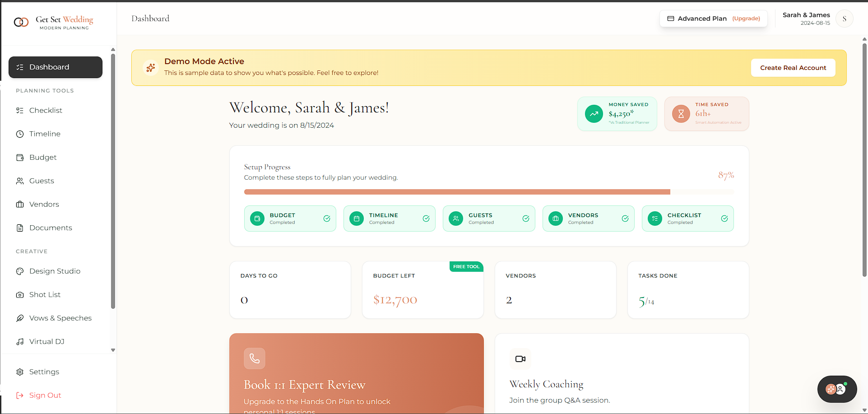Go to the Vendors page in sidebar

pyautogui.click(x=44, y=204)
